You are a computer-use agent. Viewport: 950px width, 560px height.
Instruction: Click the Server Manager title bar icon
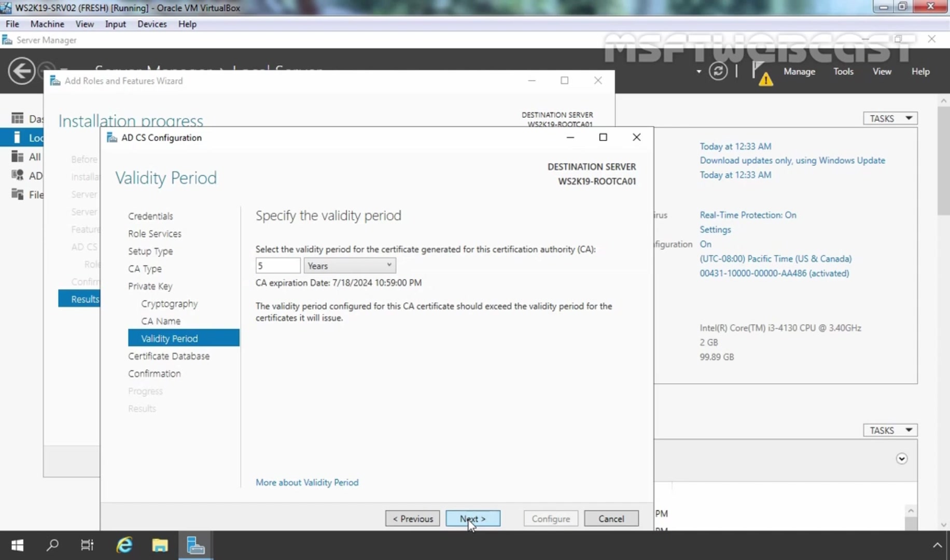(x=7, y=40)
